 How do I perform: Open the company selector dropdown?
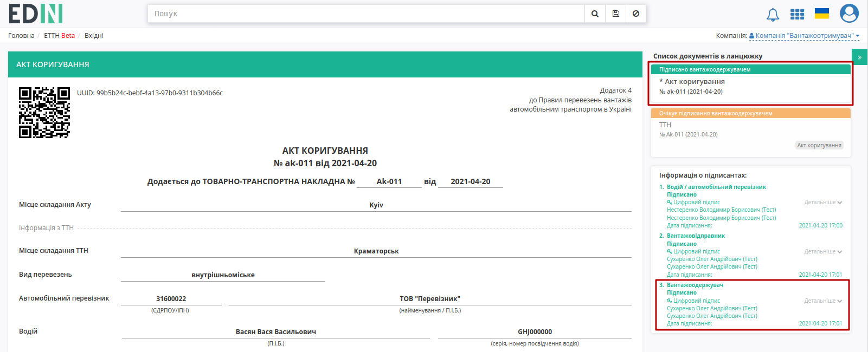point(805,36)
